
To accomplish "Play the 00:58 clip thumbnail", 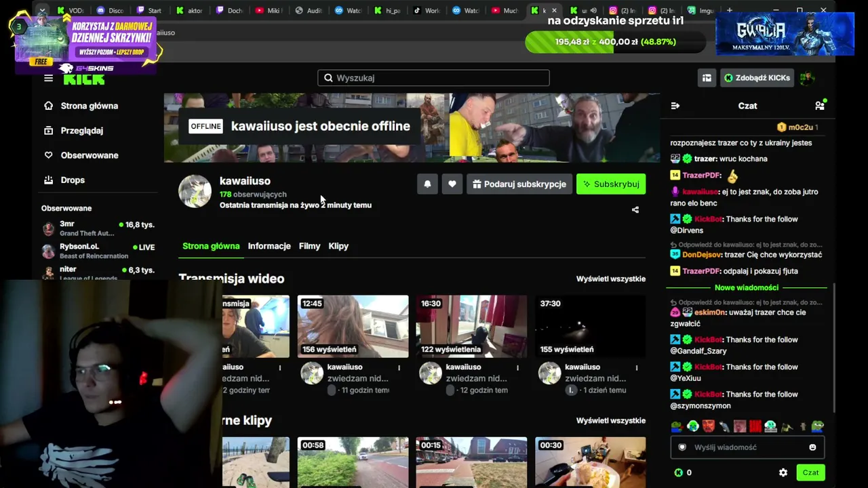I will [353, 462].
